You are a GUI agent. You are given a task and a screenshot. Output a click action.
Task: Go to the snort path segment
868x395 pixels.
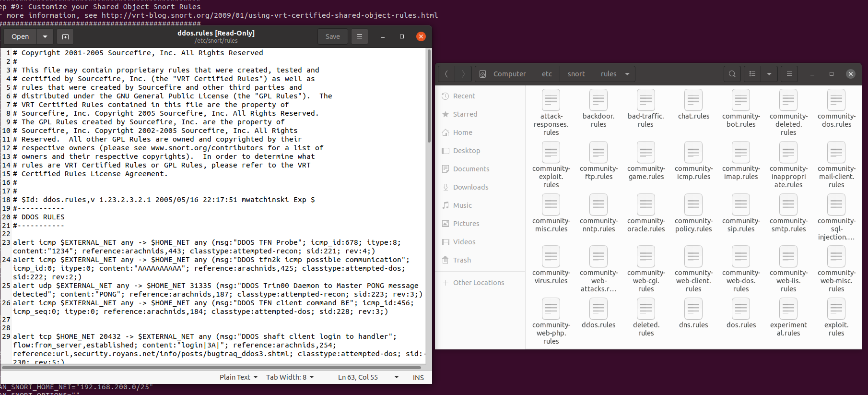(x=576, y=74)
